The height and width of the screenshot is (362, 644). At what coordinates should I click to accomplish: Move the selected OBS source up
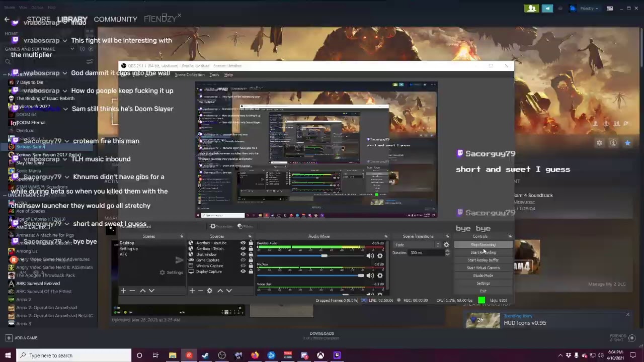(x=220, y=291)
